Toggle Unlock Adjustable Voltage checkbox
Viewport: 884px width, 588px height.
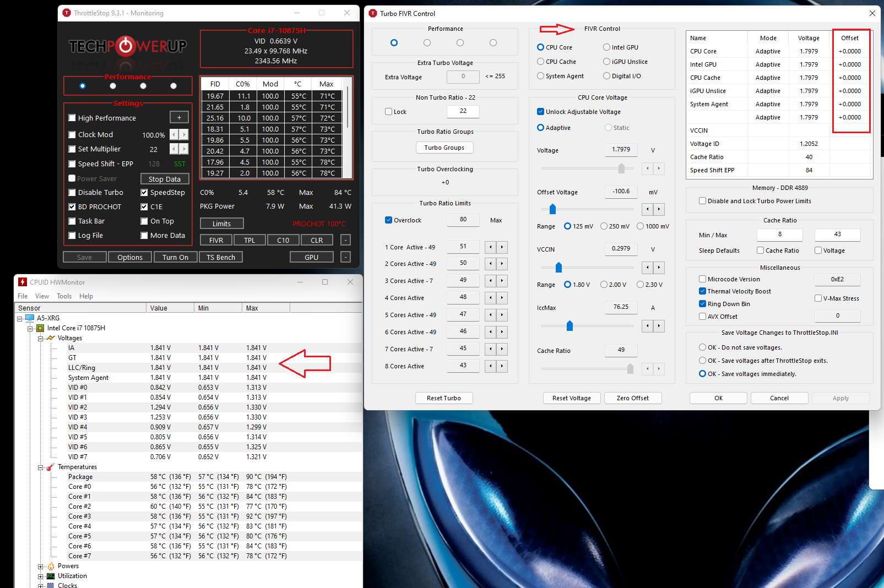coord(540,112)
